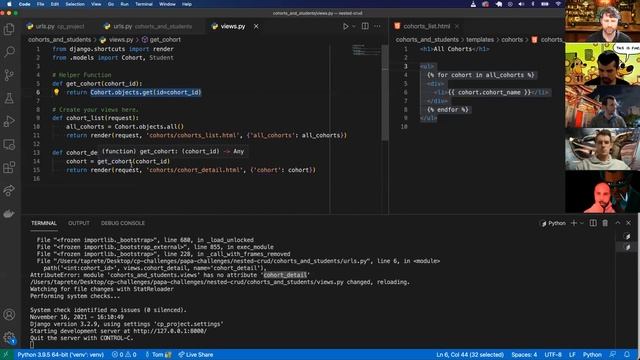This screenshot has width=640, height=360.
Task: Click the templates breadcrumb in the right editor
Action: 480,40
